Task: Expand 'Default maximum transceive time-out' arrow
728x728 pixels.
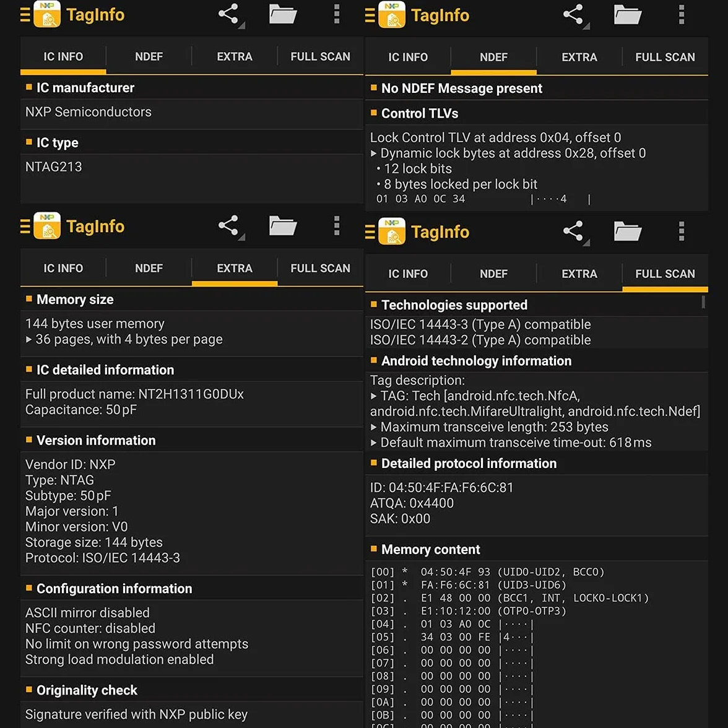Action: point(373,443)
